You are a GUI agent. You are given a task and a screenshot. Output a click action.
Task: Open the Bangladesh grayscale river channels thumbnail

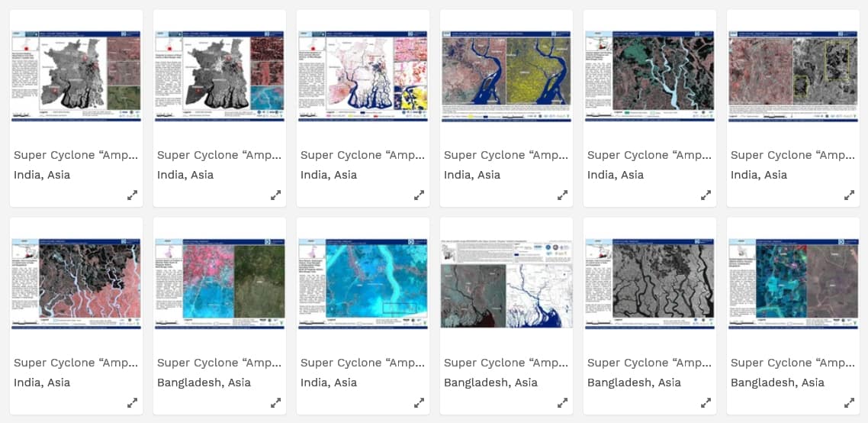click(x=650, y=284)
